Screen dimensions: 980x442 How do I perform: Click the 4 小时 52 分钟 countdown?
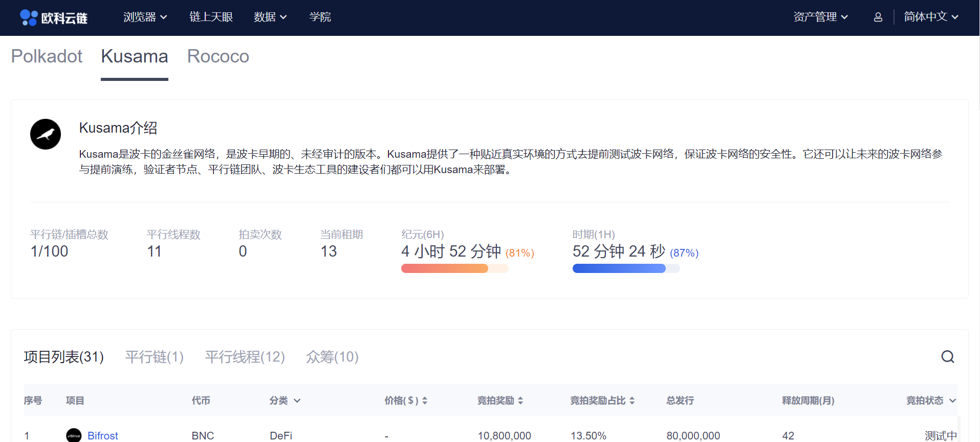click(x=451, y=251)
